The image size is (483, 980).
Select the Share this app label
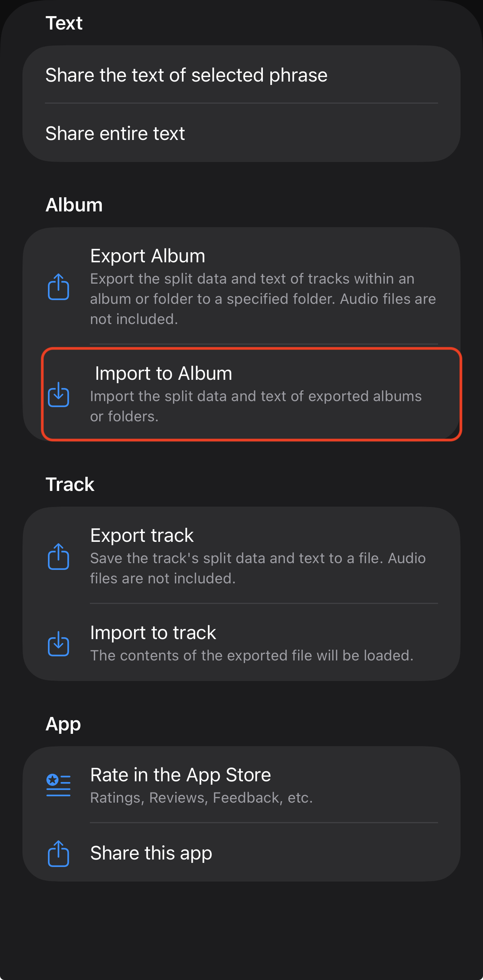[x=151, y=853]
